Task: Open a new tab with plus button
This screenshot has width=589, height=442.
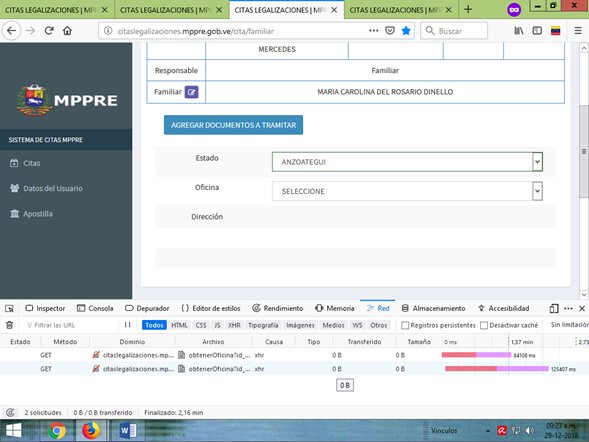Action: (468, 9)
